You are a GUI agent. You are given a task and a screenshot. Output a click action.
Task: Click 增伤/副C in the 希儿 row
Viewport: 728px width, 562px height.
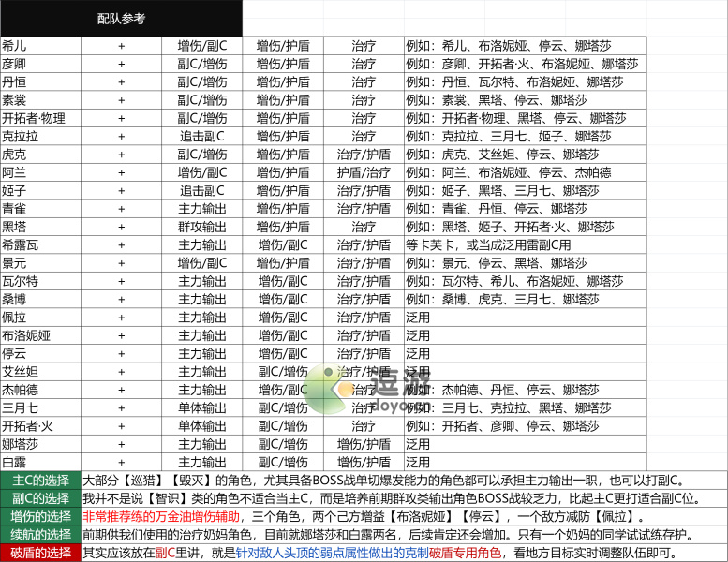[x=202, y=46]
